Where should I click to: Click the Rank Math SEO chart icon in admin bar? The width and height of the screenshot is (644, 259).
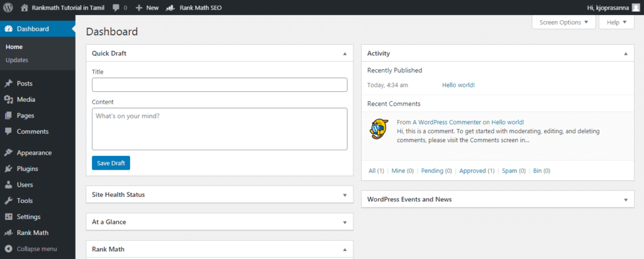pos(170,8)
